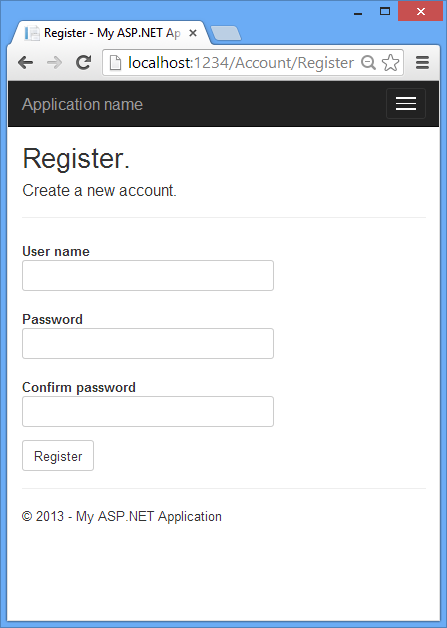Click the Register. heading
The width and height of the screenshot is (447, 628).
pyautogui.click(x=76, y=159)
